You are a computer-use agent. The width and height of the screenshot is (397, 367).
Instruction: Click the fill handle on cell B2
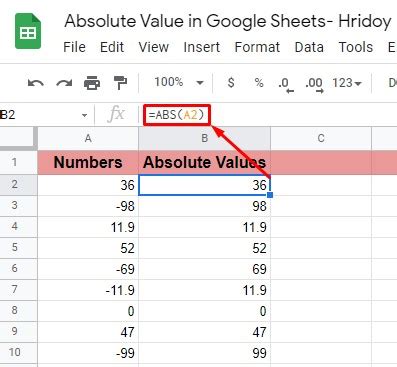pyautogui.click(x=270, y=195)
